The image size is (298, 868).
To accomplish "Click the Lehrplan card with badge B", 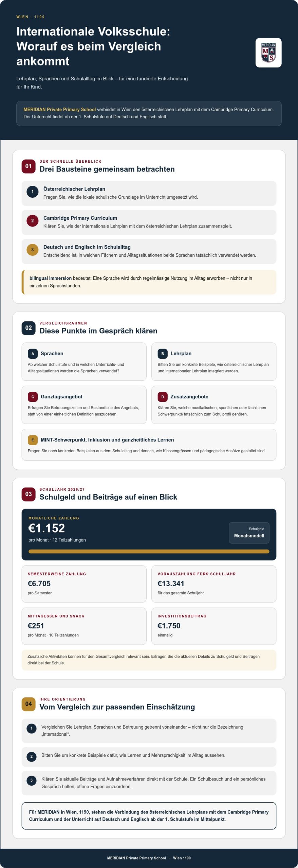I will click(x=214, y=362).
